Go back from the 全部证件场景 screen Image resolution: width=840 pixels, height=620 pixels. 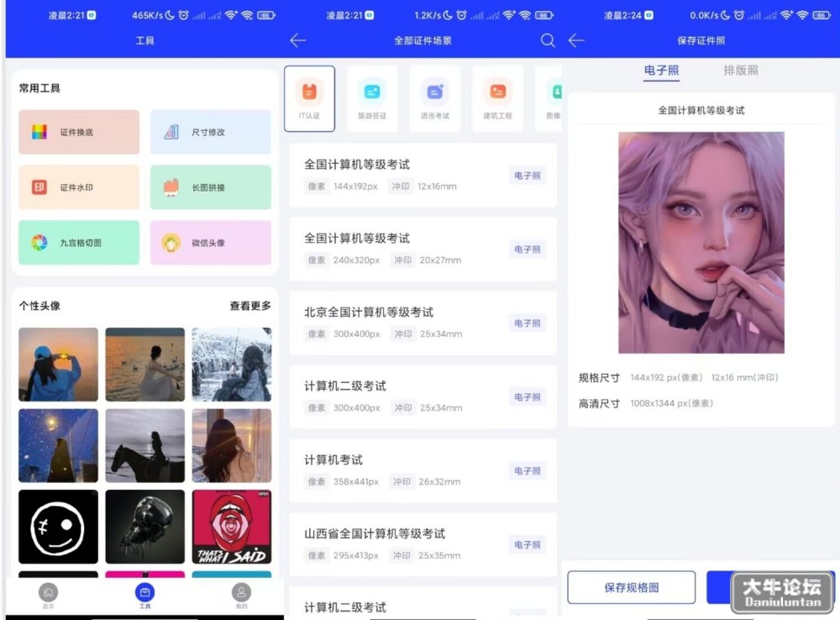(298, 40)
